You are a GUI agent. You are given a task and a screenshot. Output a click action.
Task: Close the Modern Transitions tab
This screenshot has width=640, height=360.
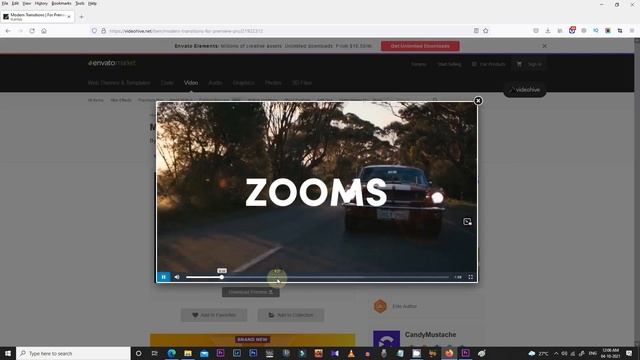point(69,17)
